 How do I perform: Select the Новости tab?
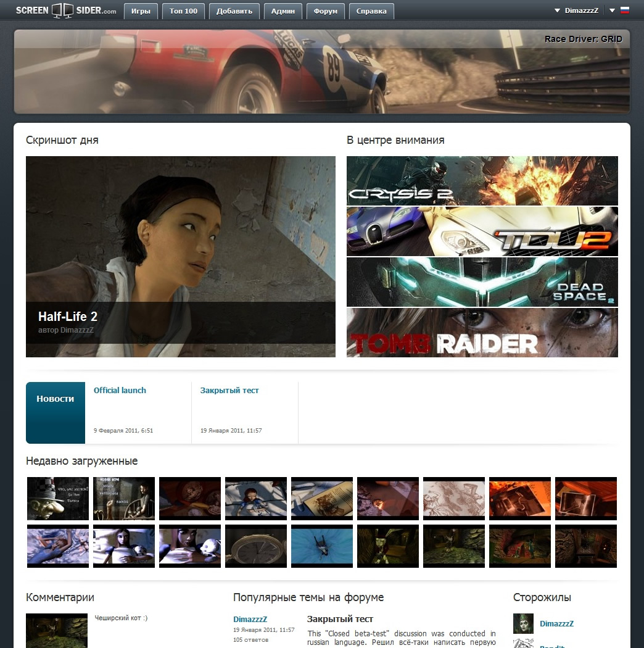tap(55, 398)
